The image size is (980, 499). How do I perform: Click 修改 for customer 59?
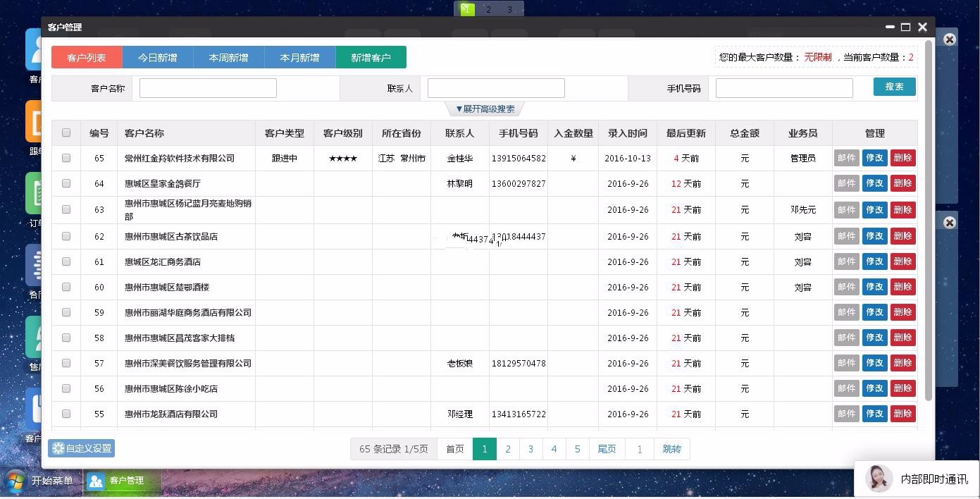(x=875, y=312)
